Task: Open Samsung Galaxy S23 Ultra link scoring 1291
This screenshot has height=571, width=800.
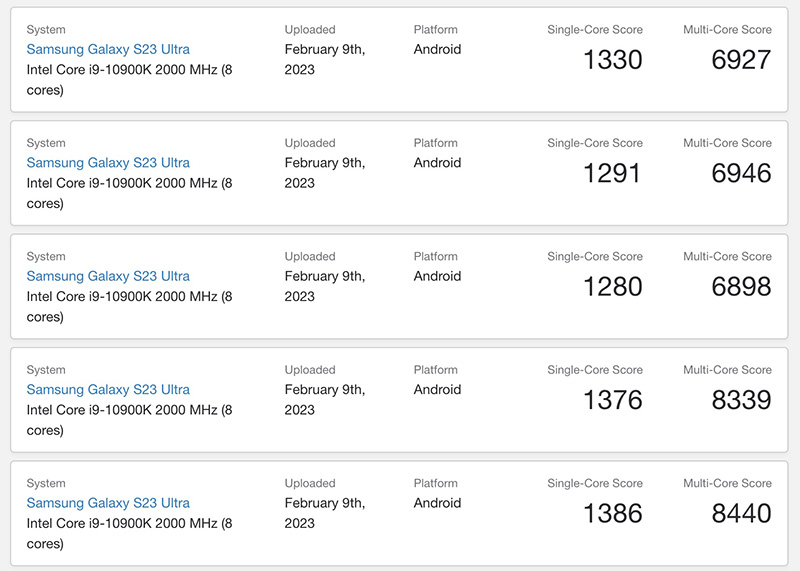Action: tap(108, 163)
